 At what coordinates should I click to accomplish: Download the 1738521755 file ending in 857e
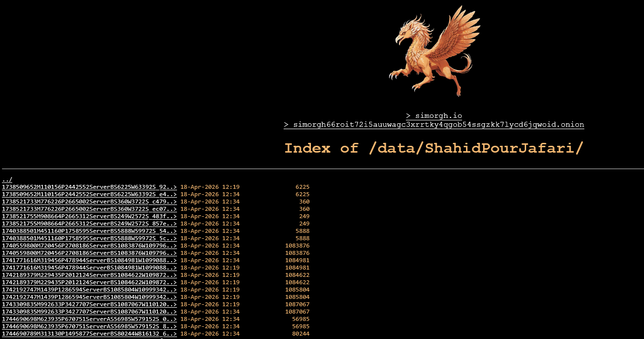coord(89,224)
